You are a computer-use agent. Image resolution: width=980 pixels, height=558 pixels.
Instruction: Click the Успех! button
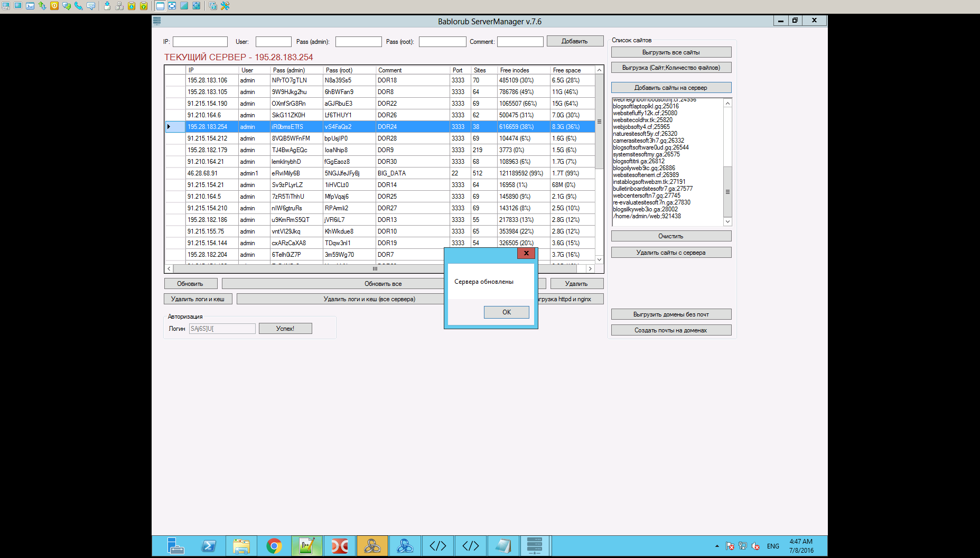tap(285, 329)
